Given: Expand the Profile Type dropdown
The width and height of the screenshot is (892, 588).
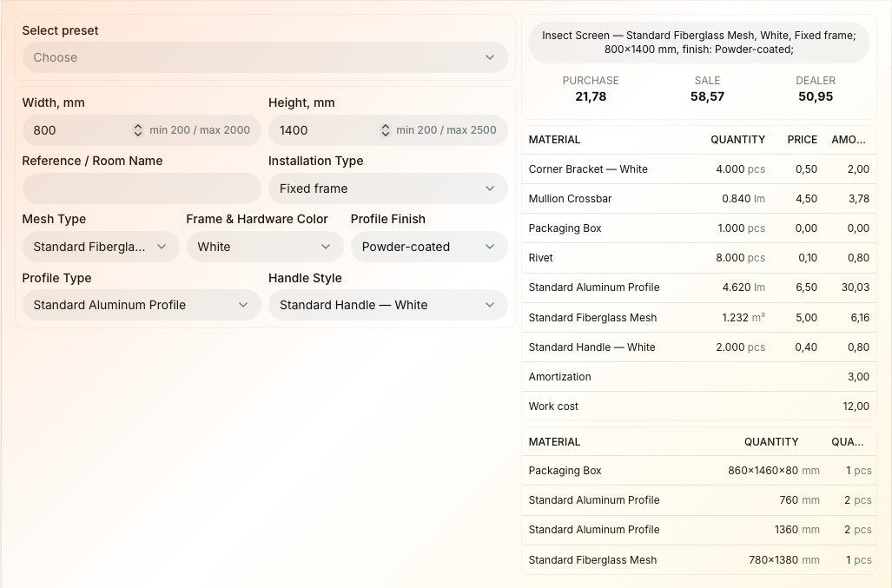Looking at the screenshot, I should tap(142, 305).
